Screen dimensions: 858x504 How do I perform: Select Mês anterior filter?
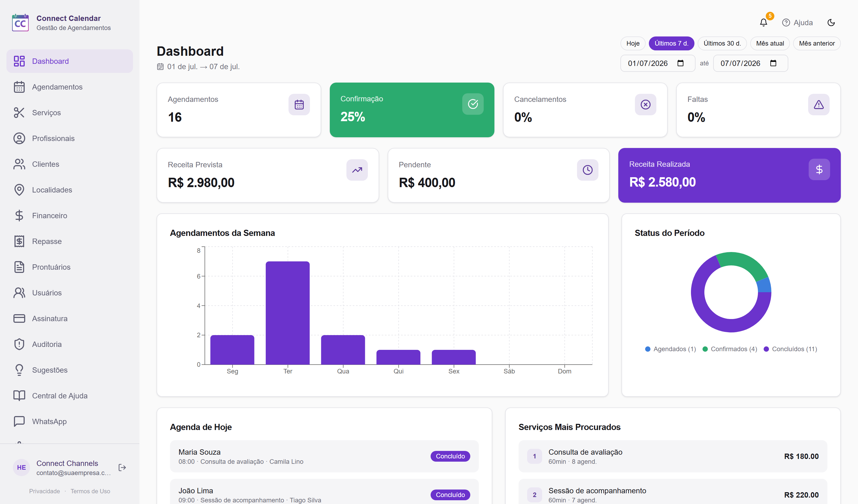tap(816, 43)
